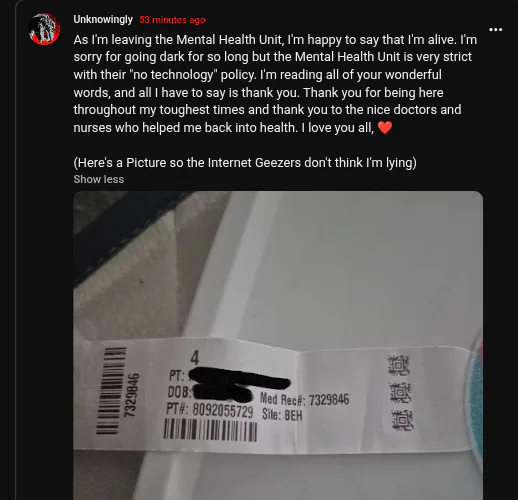Click the horizontal barcode under PT number
Image resolution: width=518 pixels, height=500 pixels.
pyautogui.click(x=210, y=430)
